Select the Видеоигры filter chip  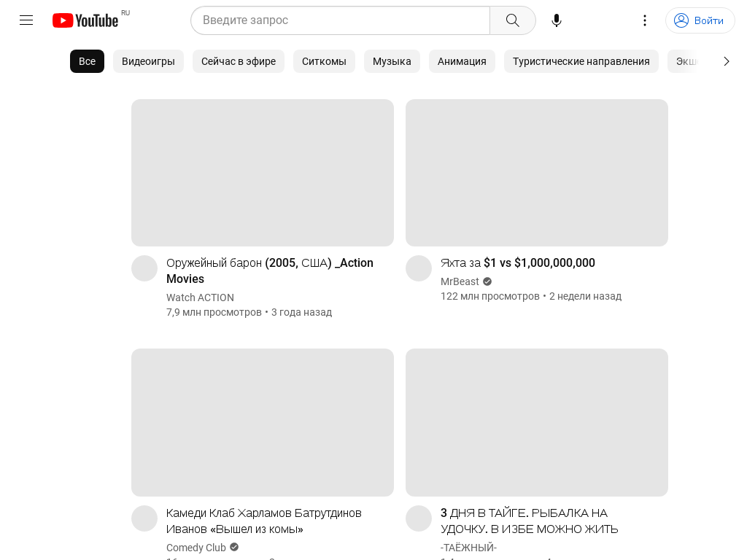[x=148, y=61]
